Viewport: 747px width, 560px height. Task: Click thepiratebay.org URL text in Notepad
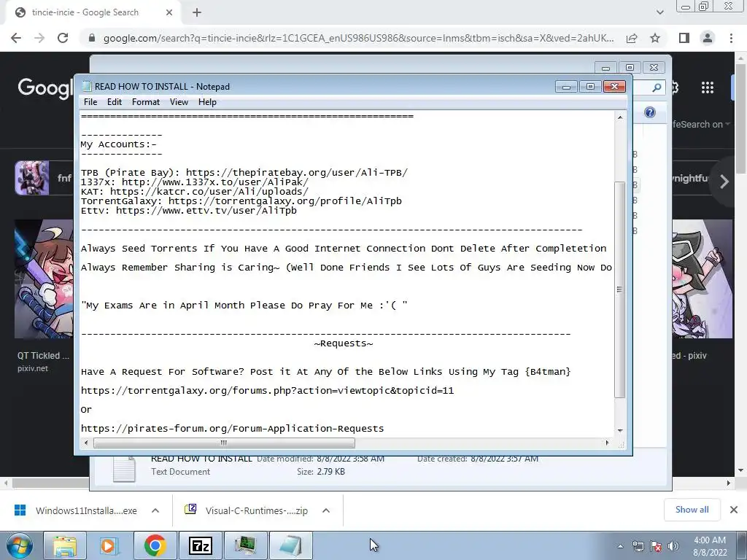coord(296,173)
